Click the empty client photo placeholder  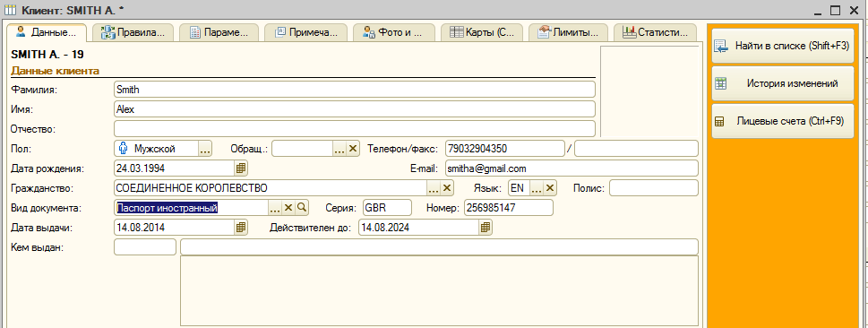point(649,91)
